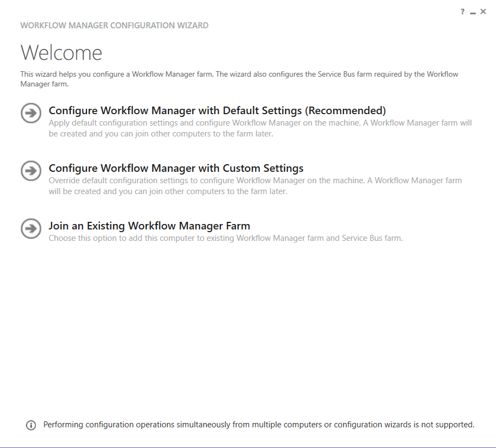Click the large Welcome heading

tap(61, 53)
